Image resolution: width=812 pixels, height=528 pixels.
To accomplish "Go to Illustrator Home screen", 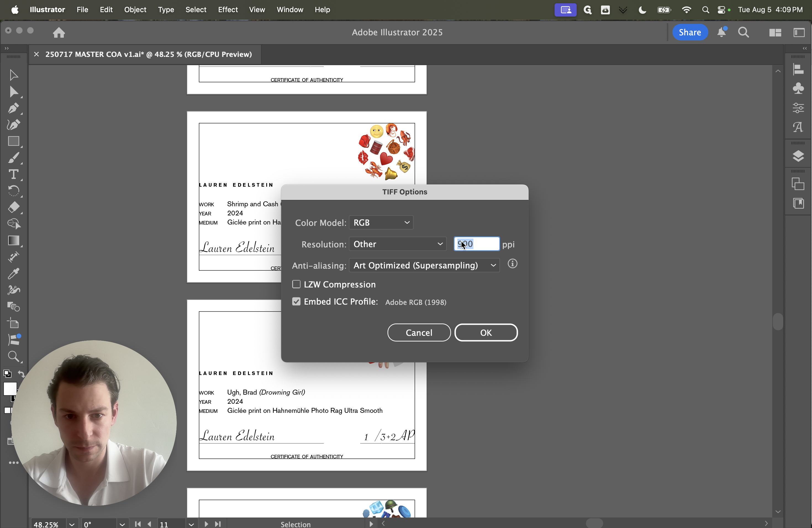I will [59, 32].
